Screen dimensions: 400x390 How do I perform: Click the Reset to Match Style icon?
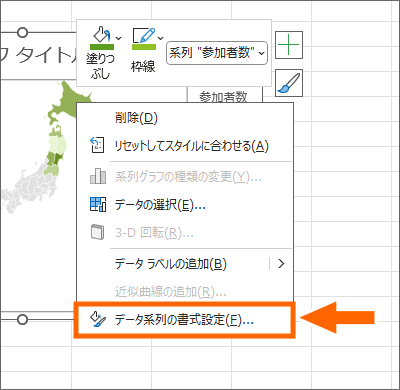pyautogui.click(x=97, y=145)
